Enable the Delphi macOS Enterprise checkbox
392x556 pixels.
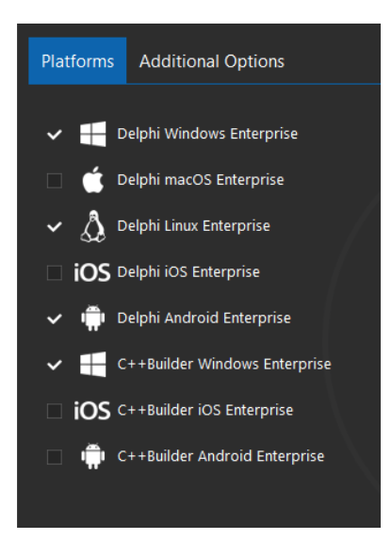click(55, 181)
